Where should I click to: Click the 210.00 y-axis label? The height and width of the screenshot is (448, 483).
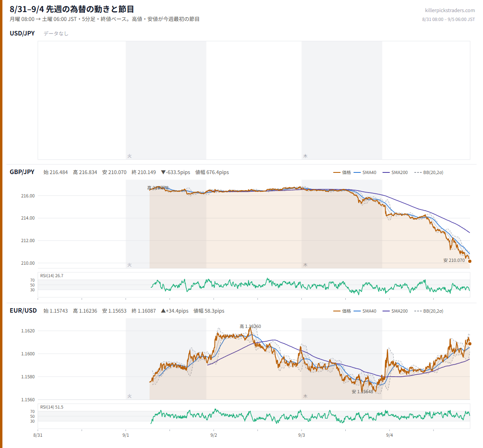(28, 263)
